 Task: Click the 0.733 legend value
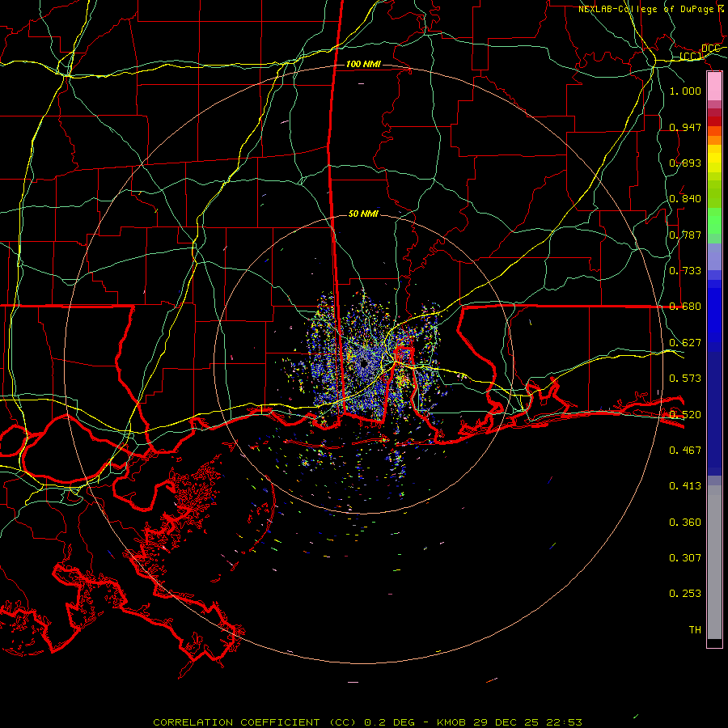click(685, 270)
